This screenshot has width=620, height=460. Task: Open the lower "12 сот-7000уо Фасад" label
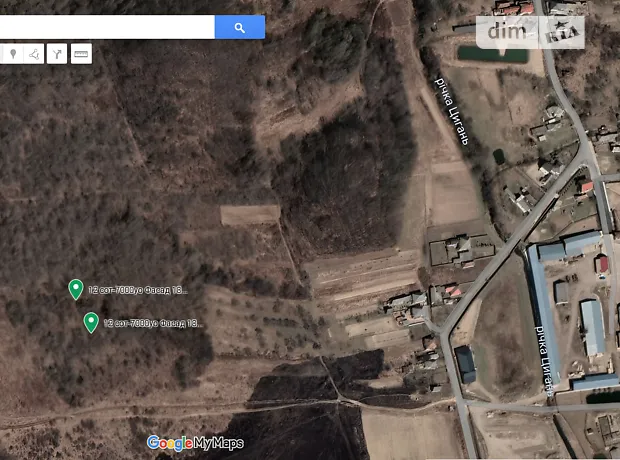(x=153, y=324)
